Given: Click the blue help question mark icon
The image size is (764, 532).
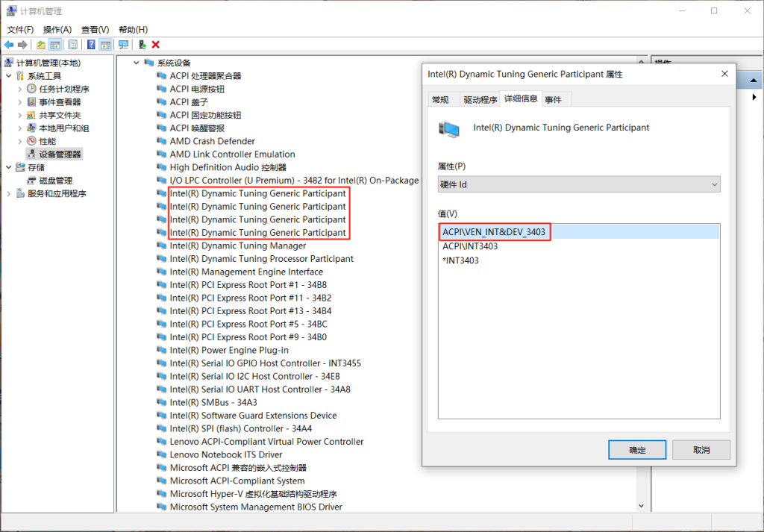Looking at the screenshot, I should pos(91,45).
